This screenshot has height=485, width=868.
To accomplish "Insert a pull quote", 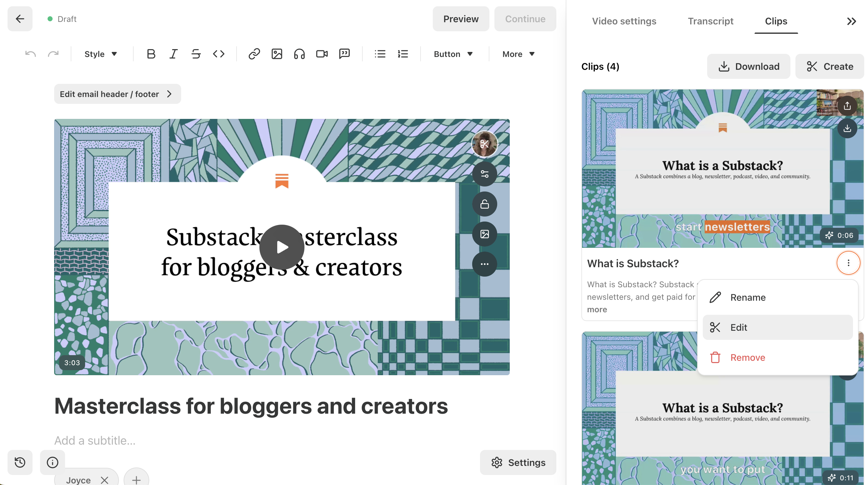I will [x=345, y=54].
